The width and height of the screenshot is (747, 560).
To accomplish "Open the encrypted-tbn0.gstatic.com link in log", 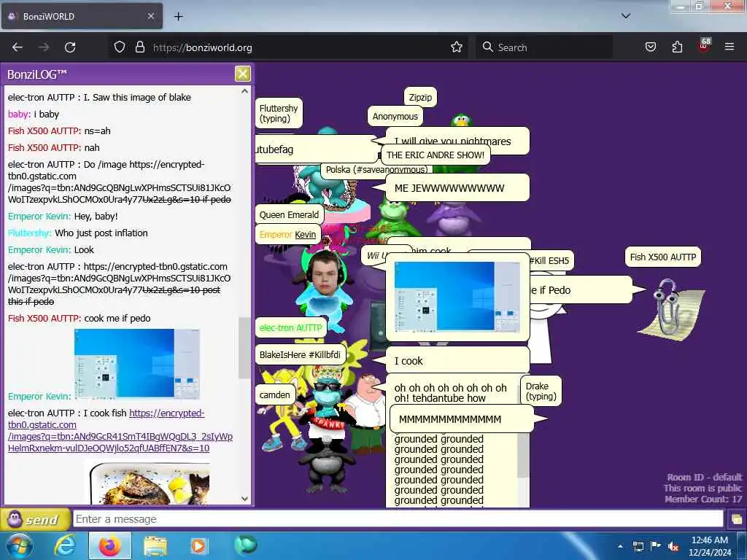I will pos(120,430).
